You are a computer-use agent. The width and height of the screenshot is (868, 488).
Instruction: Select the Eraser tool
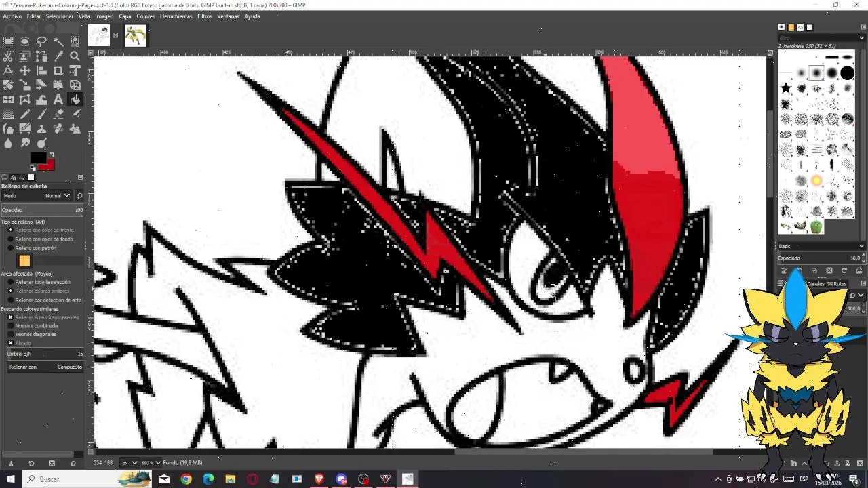click(x=58, y=114)
